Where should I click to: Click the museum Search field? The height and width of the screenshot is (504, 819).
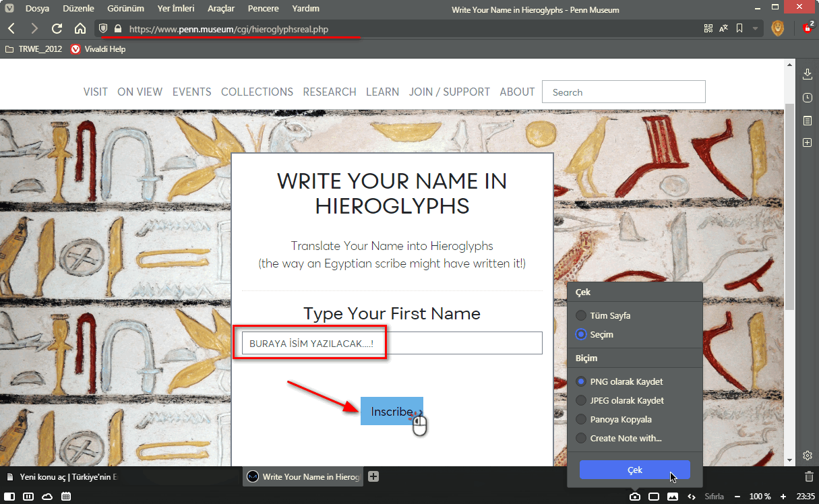(624, 92)
